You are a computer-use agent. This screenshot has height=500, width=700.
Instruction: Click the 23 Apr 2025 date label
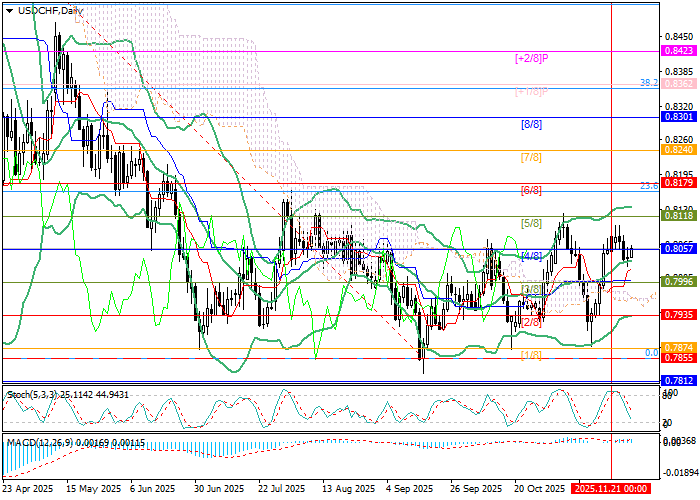27,490
